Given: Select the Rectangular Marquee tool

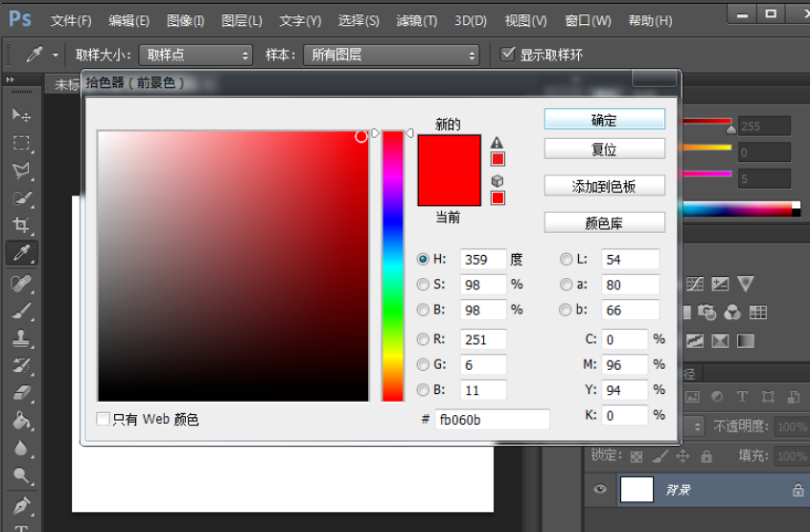Looking at the screenshot, I should click(21, 142).
